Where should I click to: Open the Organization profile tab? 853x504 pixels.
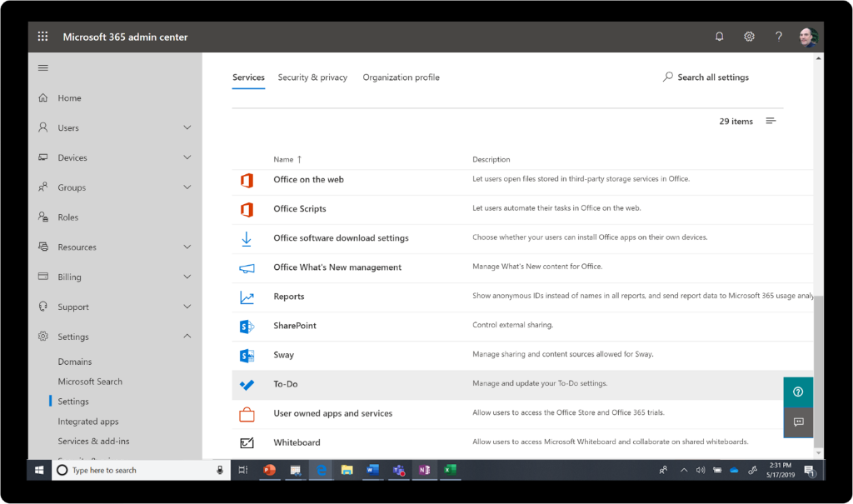(401, 77)
